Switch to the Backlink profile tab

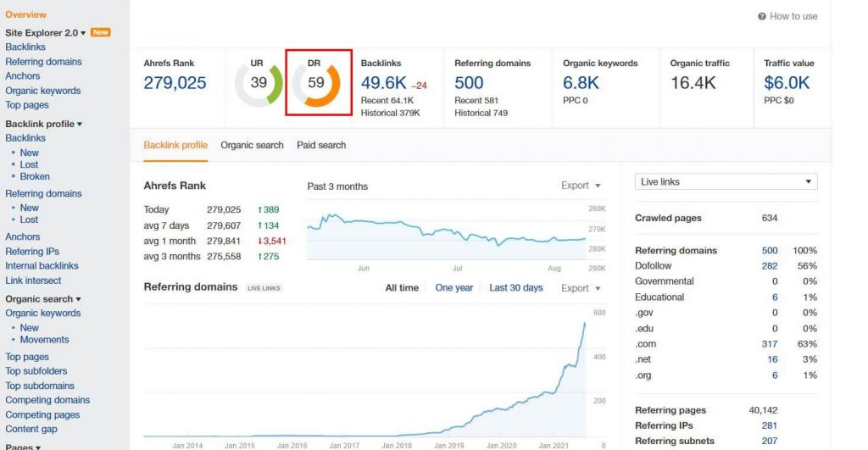coord(175,145)
